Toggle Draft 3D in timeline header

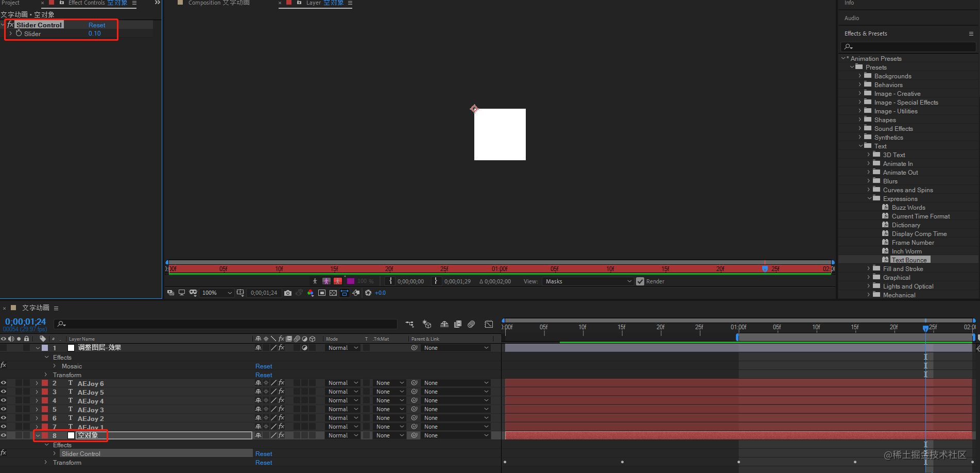[427, 324]
